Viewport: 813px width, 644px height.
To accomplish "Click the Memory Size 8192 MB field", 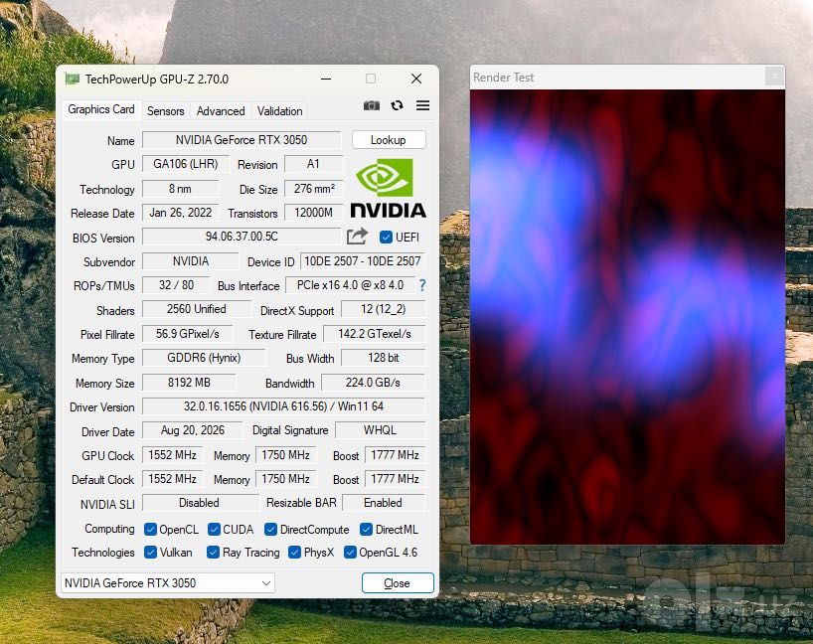I will click(189, 383).
